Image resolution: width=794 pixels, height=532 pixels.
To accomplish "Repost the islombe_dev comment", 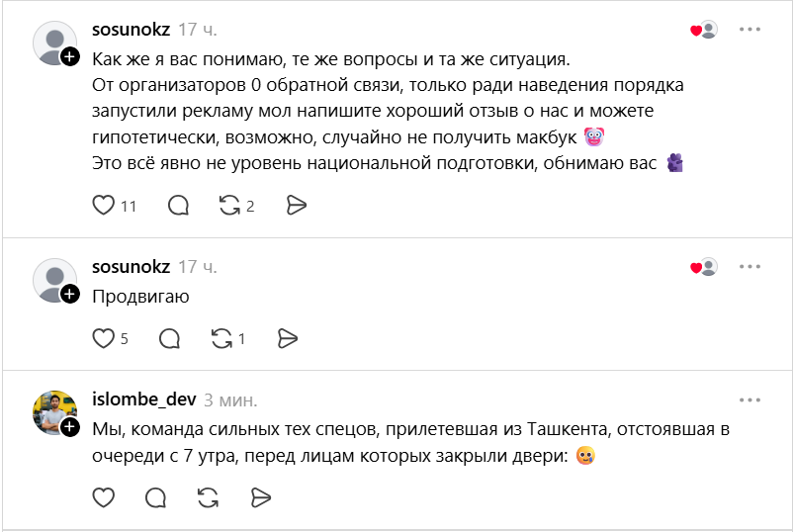I will (x=208, y=497).
